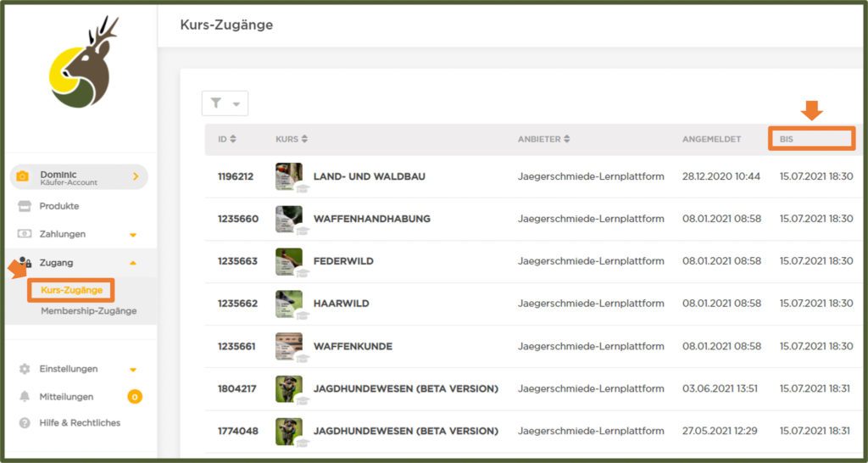Viewport: 868px width, 463px height.
Task: Click the ANGEMELDET column header
Action: (711, 139)
